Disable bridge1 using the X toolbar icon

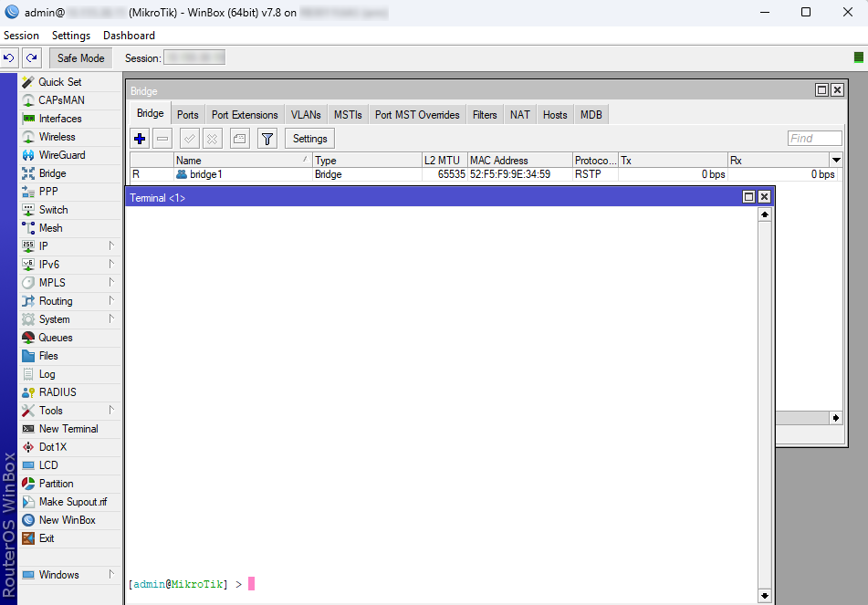point(214,138)
